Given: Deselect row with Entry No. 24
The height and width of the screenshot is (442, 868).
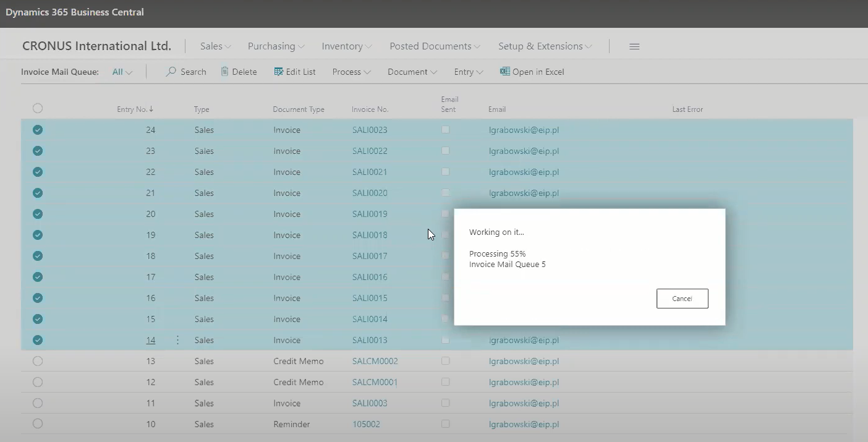Looking at the screenshot, I should point(38,130).
